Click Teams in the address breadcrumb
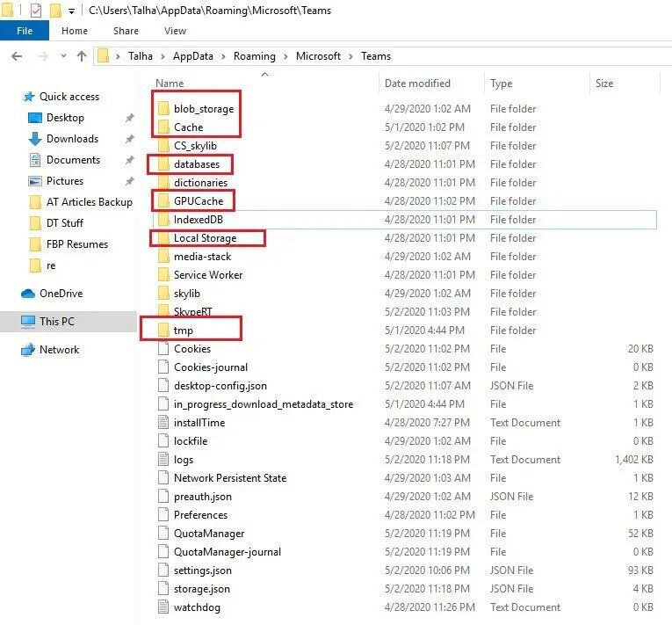The image size is (672, 625). tap(376, 56)
